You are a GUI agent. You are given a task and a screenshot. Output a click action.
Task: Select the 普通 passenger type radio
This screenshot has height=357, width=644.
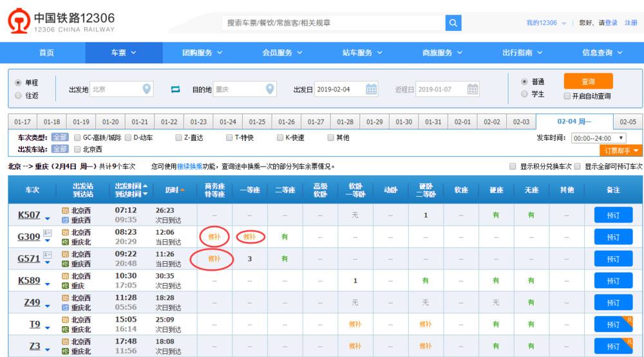click(x=524, y=82)
